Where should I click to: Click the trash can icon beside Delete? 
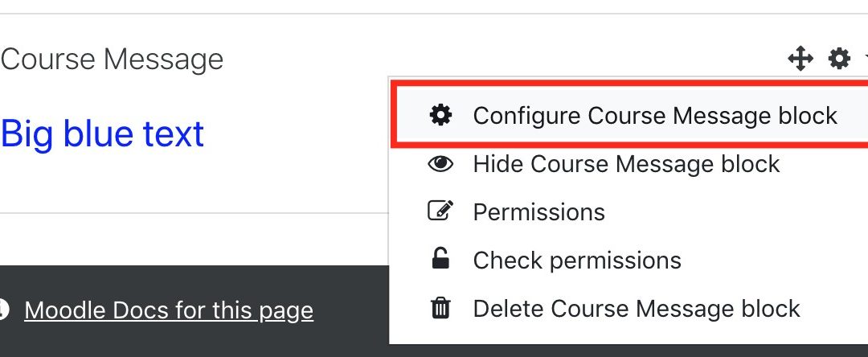tap(440, 308)
